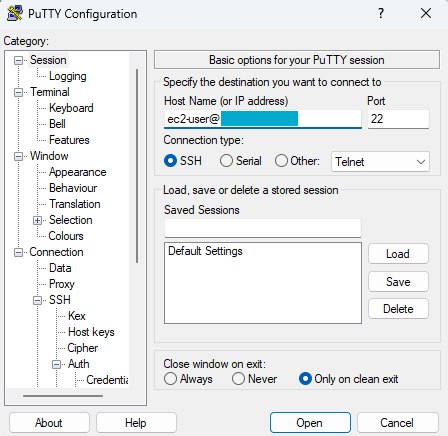Click the Saved Sessions name field

[263, 228]
